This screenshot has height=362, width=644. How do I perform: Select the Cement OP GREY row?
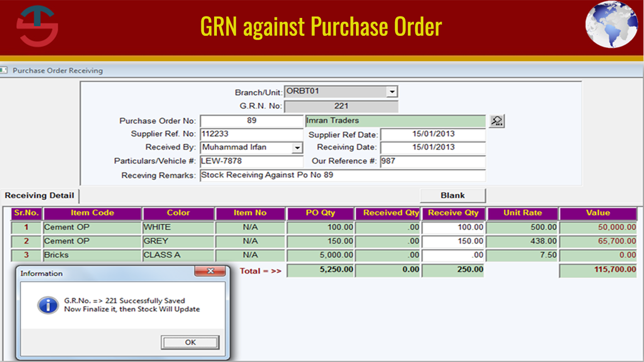92,241
